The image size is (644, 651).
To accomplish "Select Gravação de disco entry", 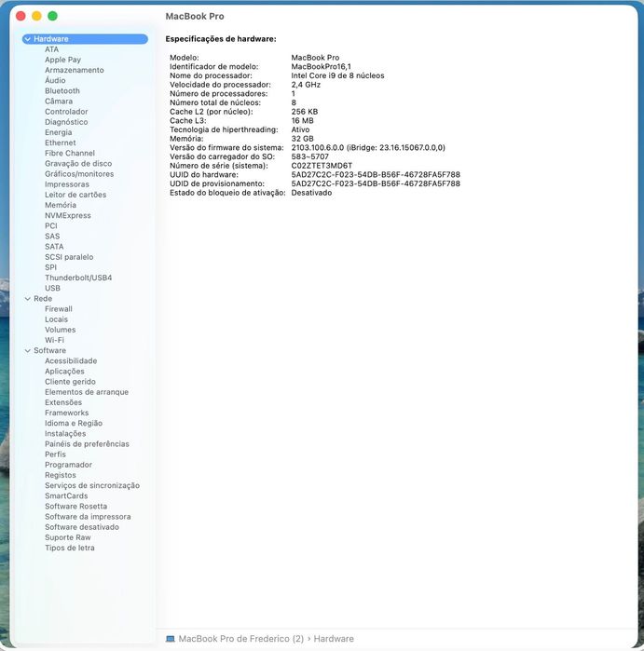I will pyautogui.click(x=78, y=164).
